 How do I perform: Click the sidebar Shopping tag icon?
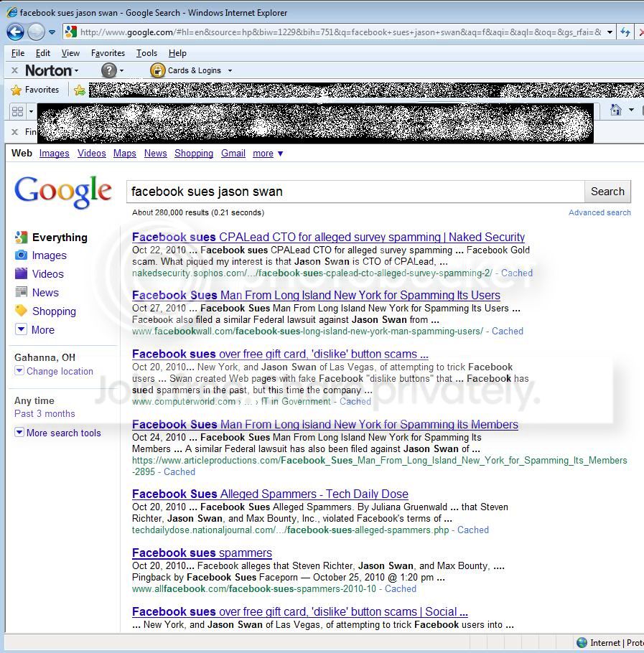[x=22, y=311]
